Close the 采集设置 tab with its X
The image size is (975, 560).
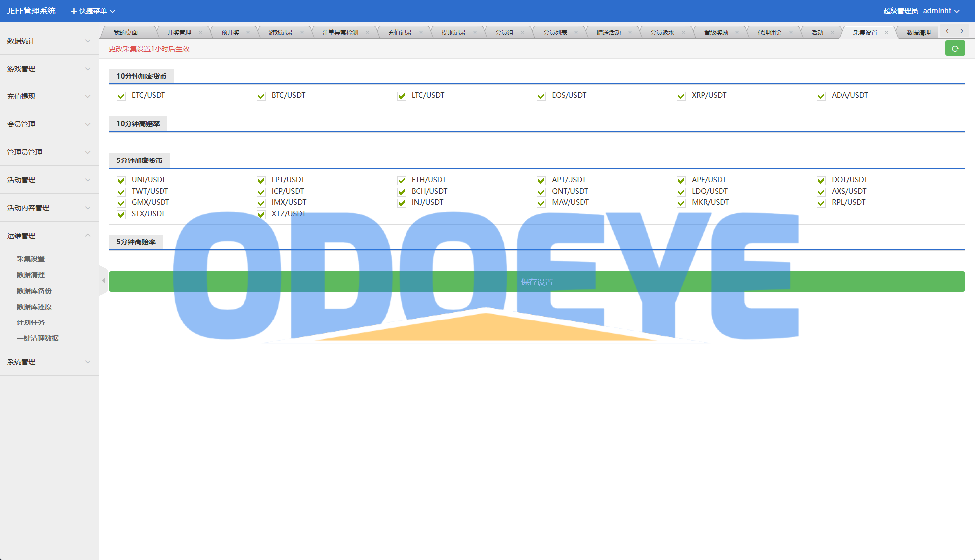point(886,33)
